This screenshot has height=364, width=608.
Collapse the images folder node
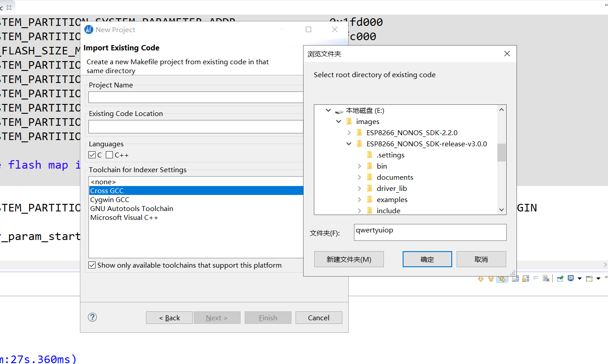coord(338,121)
